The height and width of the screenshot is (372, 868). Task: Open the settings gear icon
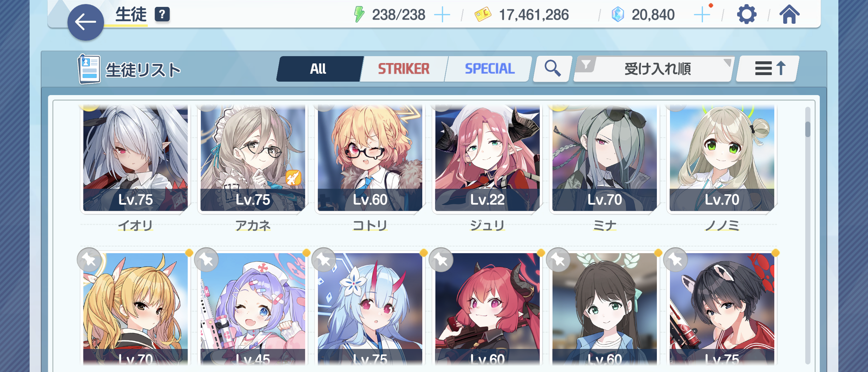746,15
